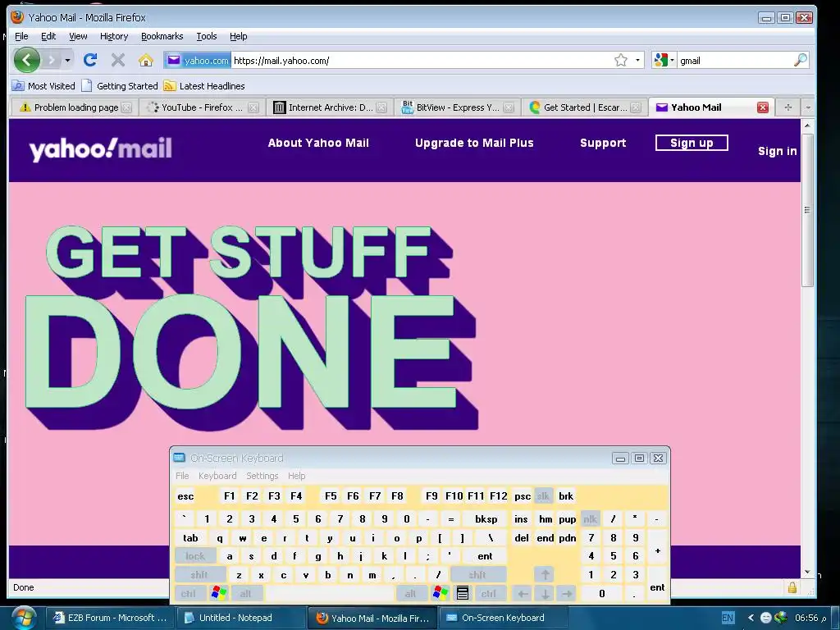Open On-Screen Keyboard Keyboard menu
840x630 pixels.
217,476
